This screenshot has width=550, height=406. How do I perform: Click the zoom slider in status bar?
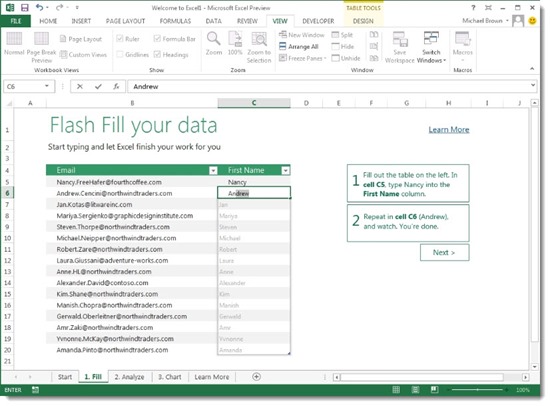tap(477, 390)
